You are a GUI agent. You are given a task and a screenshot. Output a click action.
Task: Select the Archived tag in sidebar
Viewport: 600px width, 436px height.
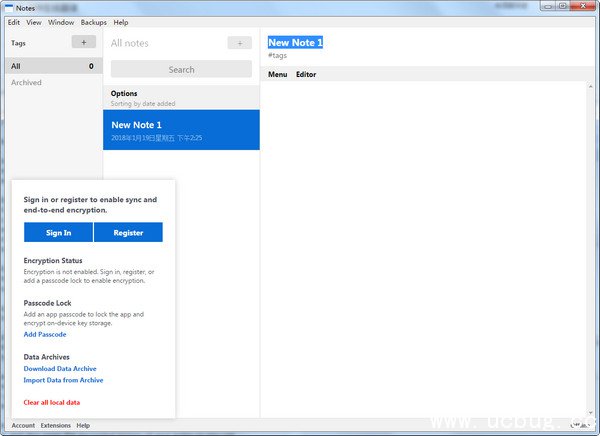coord(26,83)
